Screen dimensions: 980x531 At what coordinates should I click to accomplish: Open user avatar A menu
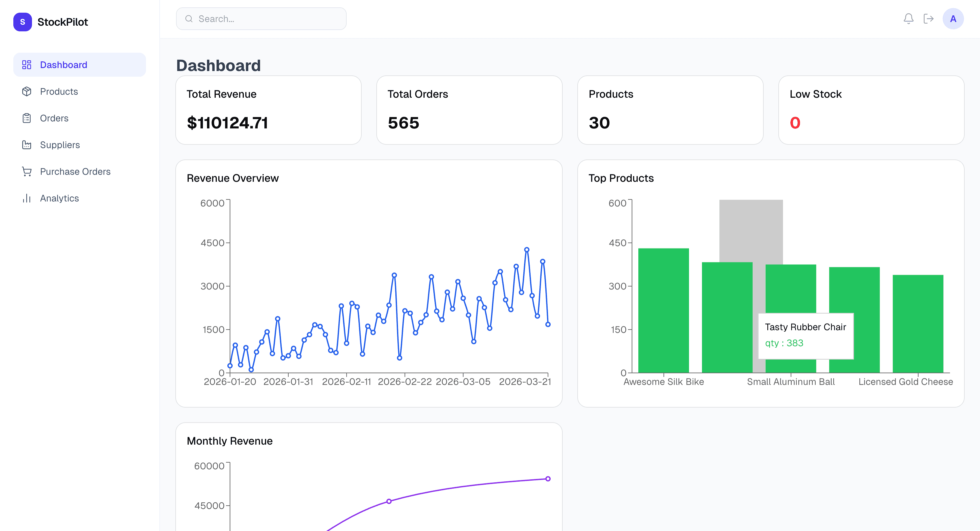point(953,19)
